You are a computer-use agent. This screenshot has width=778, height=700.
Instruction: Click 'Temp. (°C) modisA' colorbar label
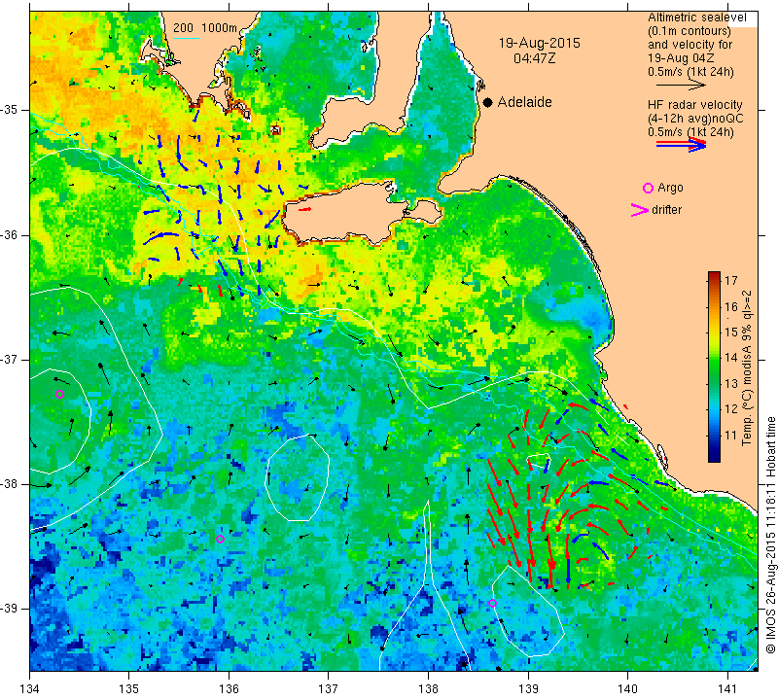[x=746, y=368]
